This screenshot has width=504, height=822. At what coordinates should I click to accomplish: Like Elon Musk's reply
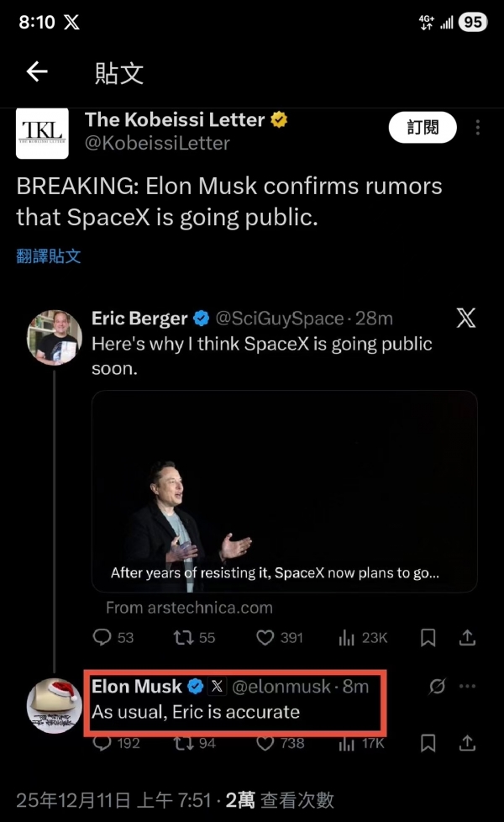(265, 744)
